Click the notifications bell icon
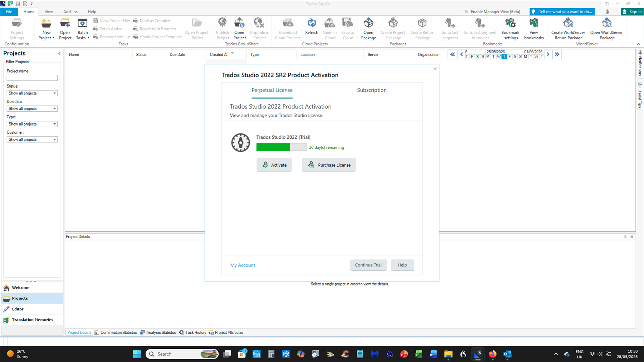 pyautogui.click(x=607, y=12)
